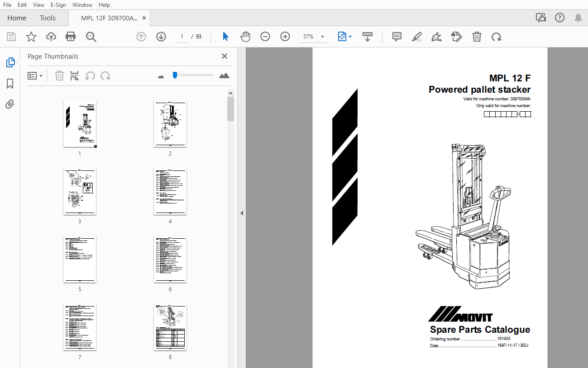The height and width of the screenshot is (368, 588).
Task: Open thumbnails options menu dropdown
Action: click(35, 75)
